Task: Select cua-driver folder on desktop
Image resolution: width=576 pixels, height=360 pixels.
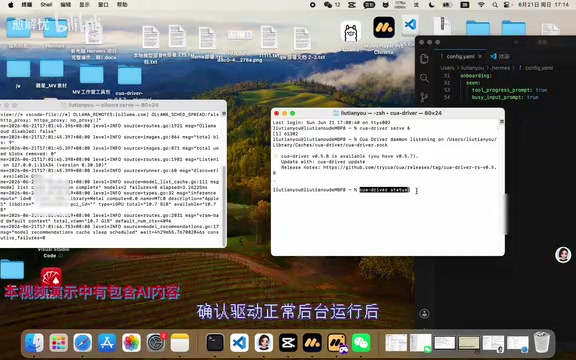Action: point(129,83)
